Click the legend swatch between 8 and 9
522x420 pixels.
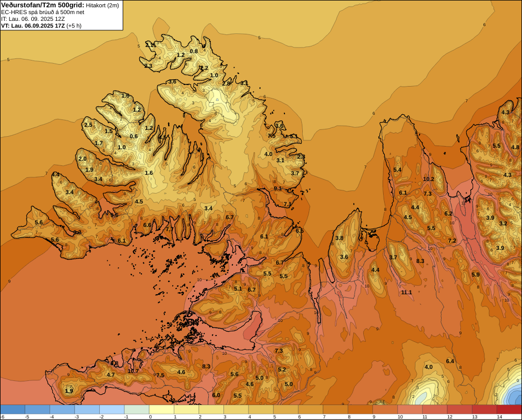pos(360,410)
